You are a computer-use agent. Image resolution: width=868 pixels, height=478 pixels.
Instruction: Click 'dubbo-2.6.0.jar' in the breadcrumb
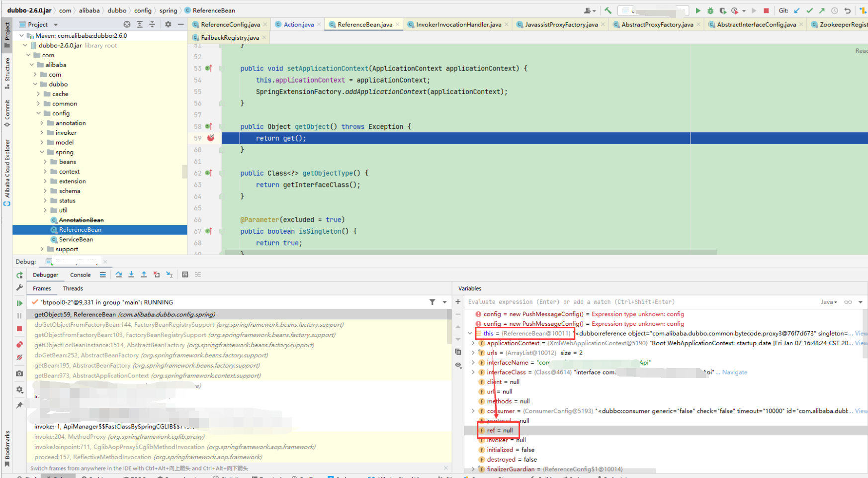click(29, 10)
